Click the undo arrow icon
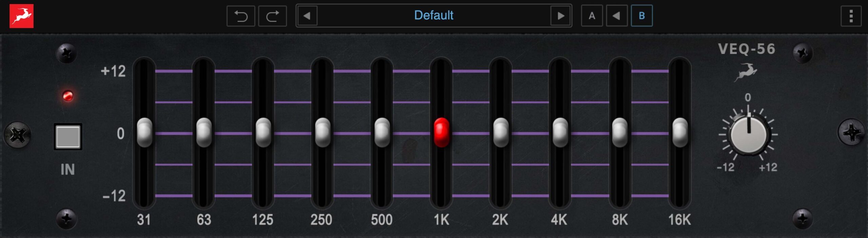The height and width of the screenshot is (238, 868). point(241,16)
